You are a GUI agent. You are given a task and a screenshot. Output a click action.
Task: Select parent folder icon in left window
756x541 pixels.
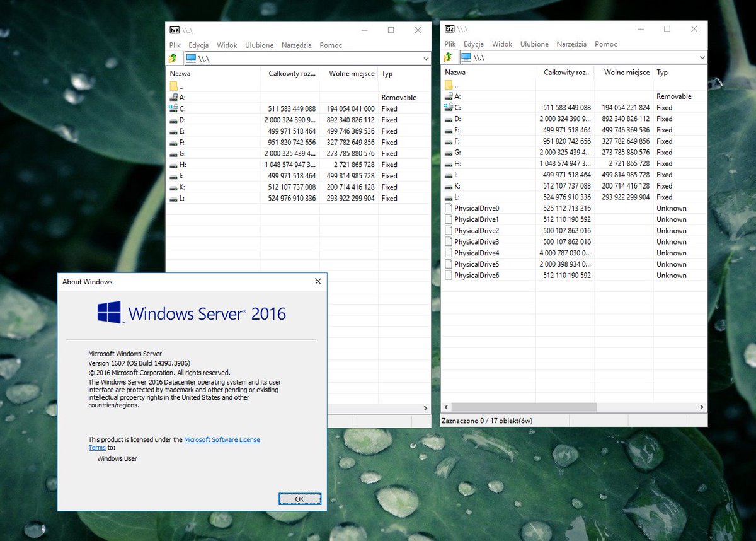click(x=174, y=86)
